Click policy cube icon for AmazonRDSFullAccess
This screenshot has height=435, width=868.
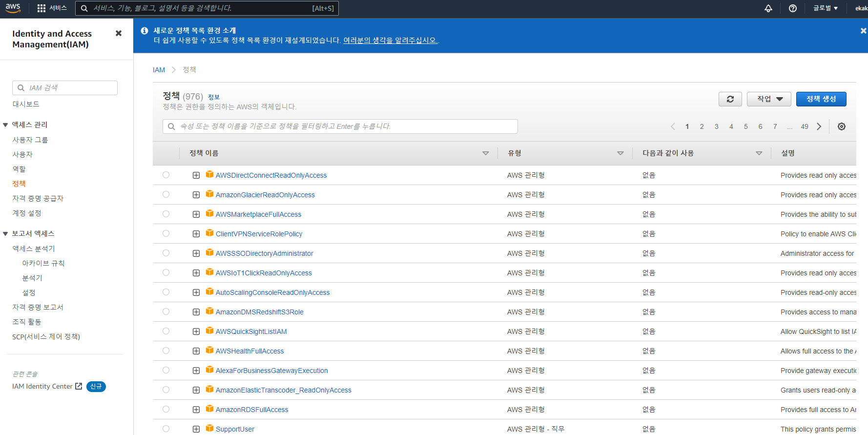click(x=210, y=409)
